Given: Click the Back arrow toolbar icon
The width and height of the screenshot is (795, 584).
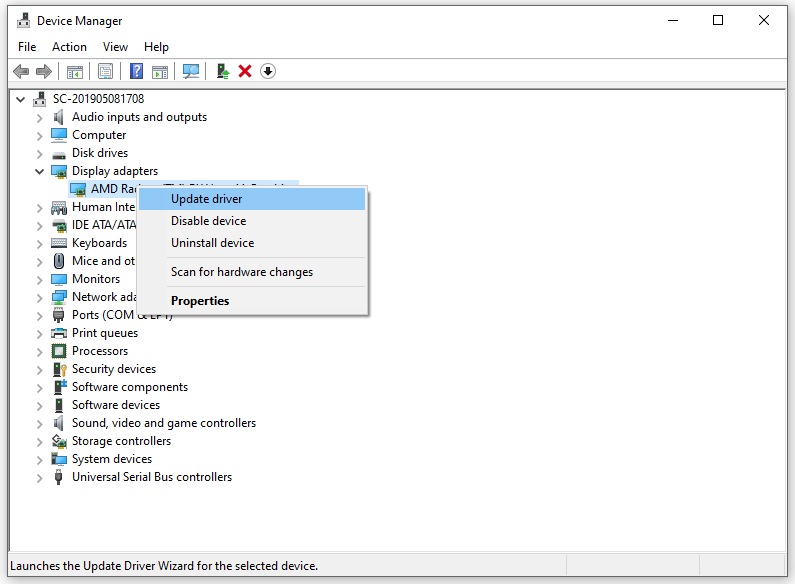Looking at the screenshot, I should (x=21, y=71).
